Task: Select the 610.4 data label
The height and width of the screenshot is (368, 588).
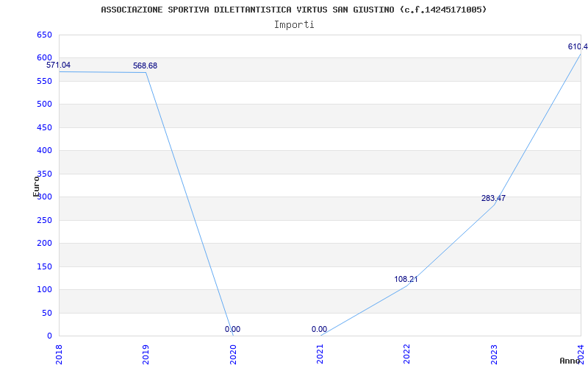Action: [578, 47]
